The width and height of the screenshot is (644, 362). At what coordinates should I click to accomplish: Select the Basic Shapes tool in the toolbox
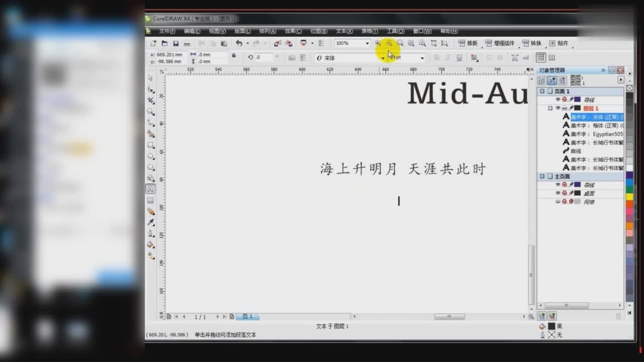pos(150,178)
